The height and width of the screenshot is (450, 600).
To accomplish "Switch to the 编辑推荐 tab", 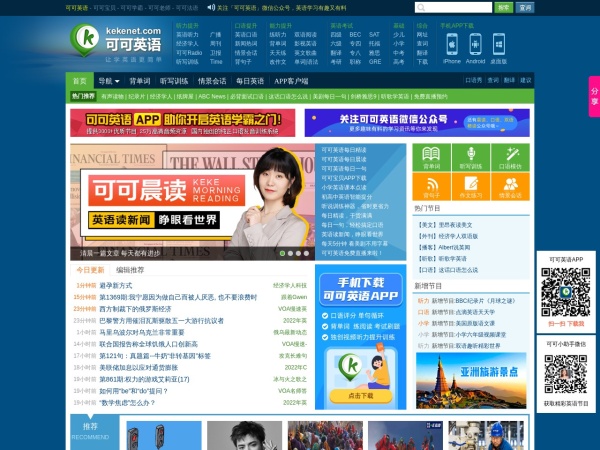I will pos(130,270).
